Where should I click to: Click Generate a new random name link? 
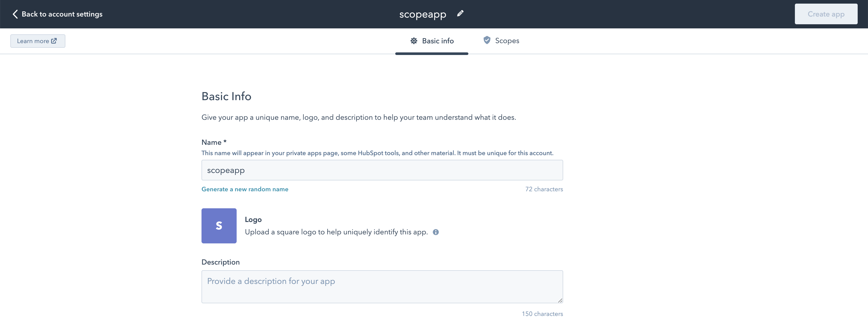[x=245, y=189]
